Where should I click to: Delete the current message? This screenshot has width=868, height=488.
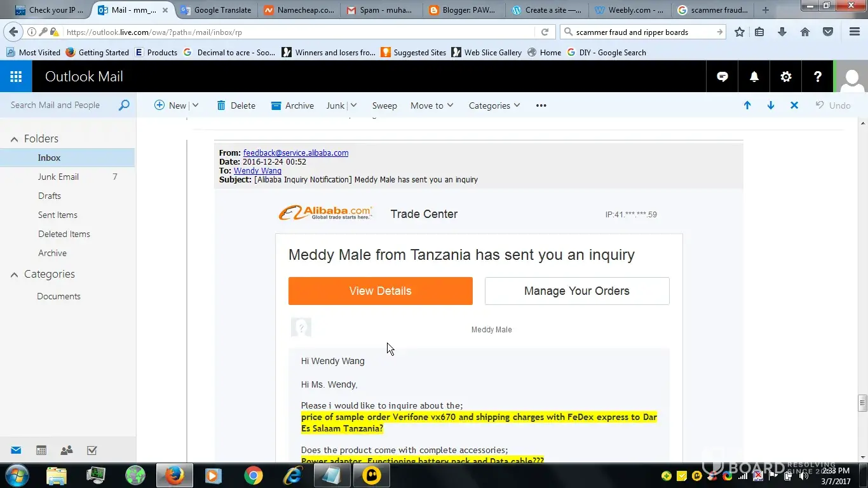tap(236, 105)
